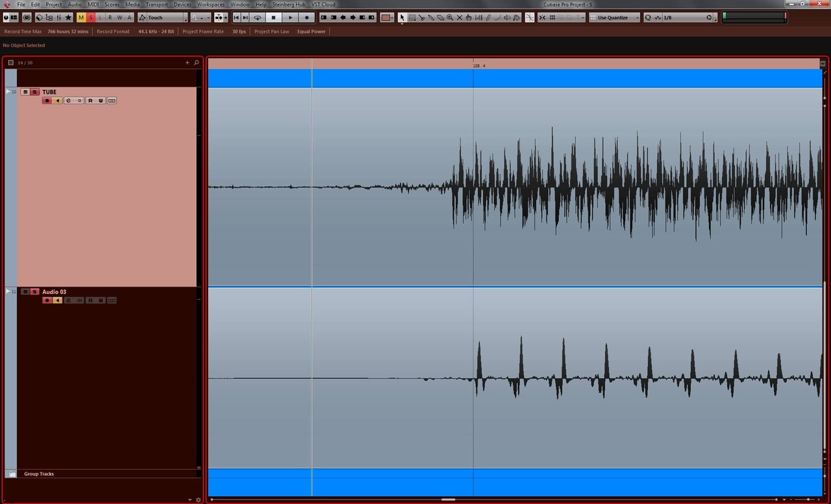Click the star icon in toolbar

68,18
